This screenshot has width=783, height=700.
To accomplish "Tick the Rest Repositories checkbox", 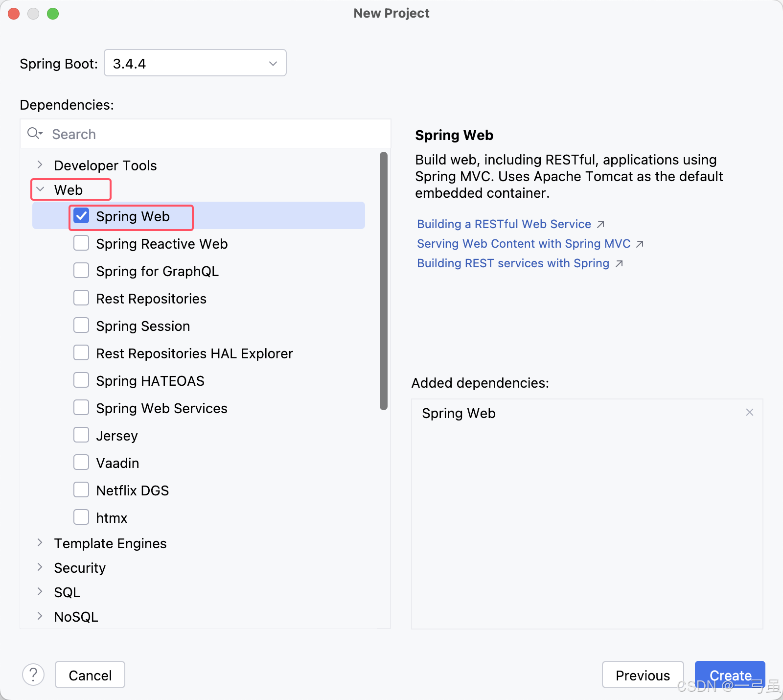I will pyautogui.click(x=81, y=298).
